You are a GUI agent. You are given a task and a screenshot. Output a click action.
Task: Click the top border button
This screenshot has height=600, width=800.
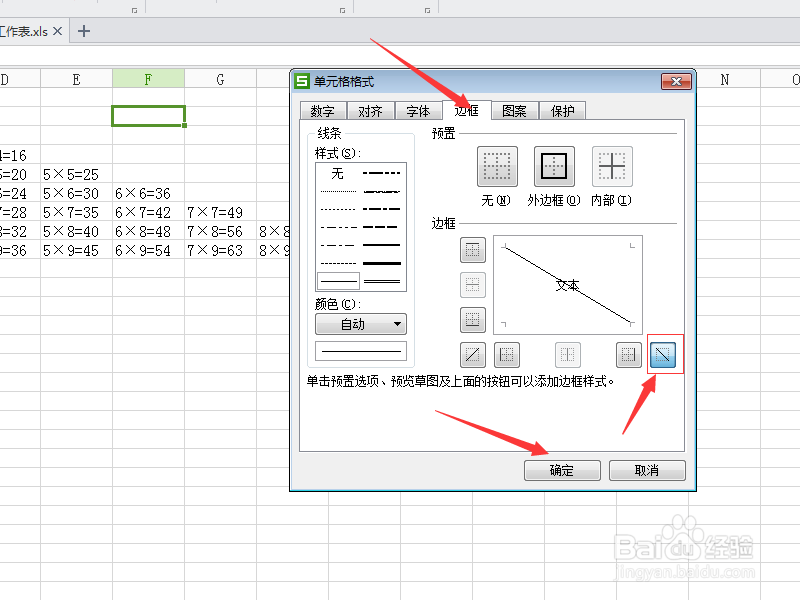tap(472, 249)
